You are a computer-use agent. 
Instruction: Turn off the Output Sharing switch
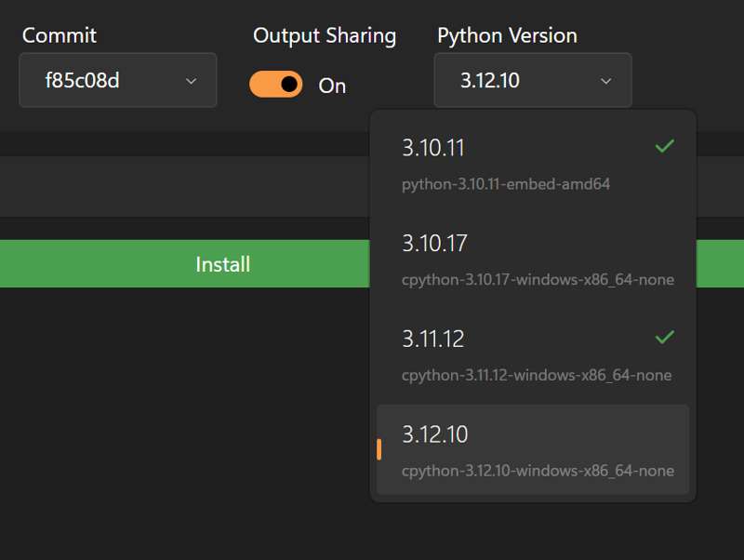pyautogui.click(x=276, y=85)
